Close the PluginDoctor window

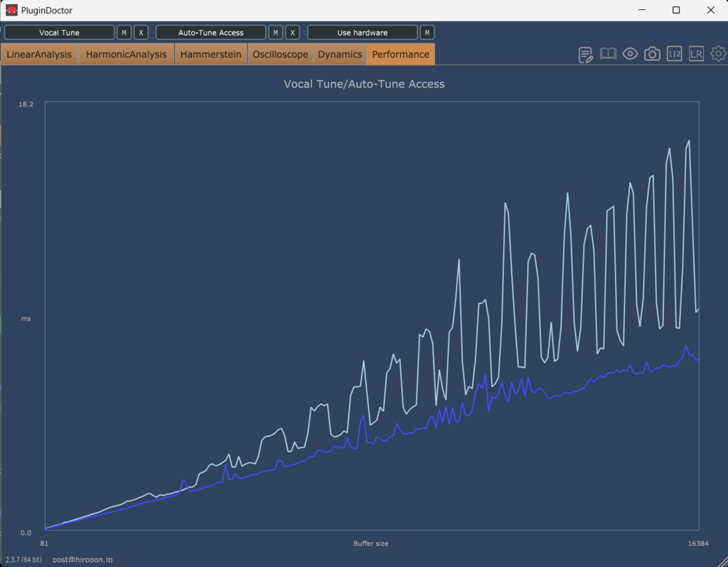point(711,10)
